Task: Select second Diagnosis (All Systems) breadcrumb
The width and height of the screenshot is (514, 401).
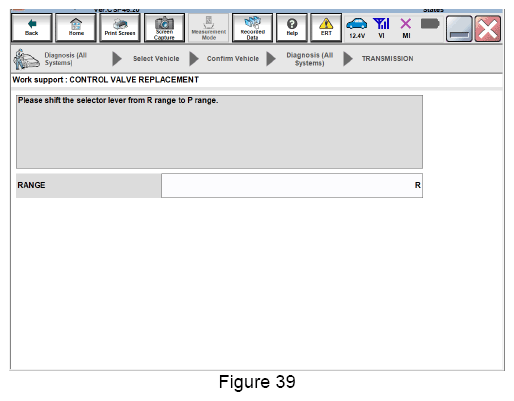Action: (310, 59)
